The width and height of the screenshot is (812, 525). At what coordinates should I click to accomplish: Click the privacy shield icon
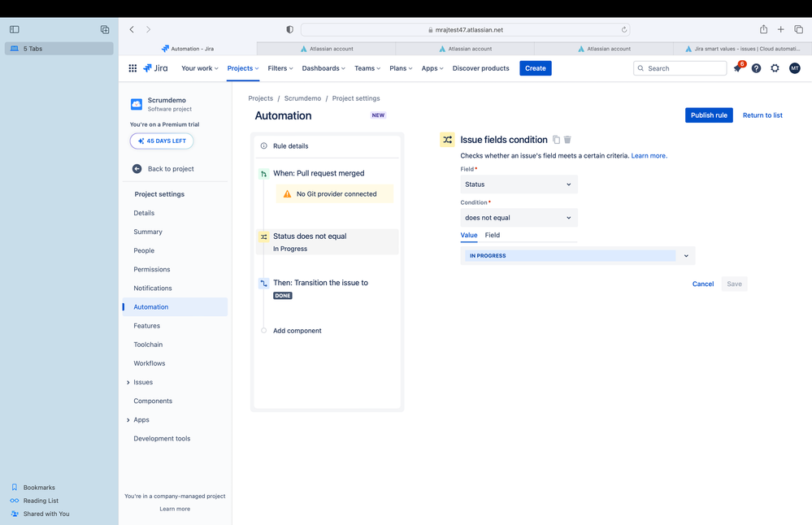coord(290,29)
